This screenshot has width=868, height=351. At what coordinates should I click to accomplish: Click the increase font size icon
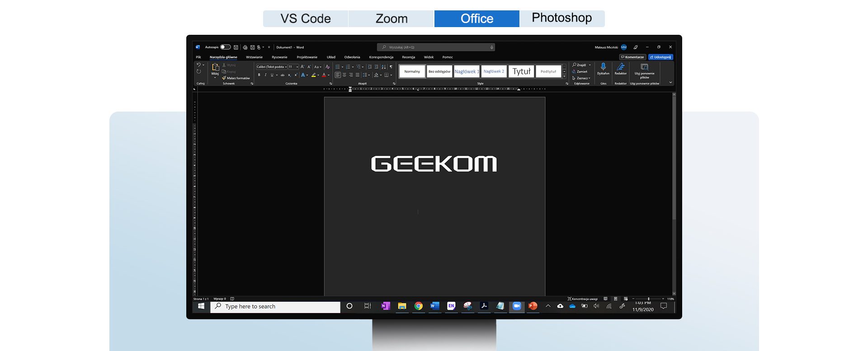302,67
